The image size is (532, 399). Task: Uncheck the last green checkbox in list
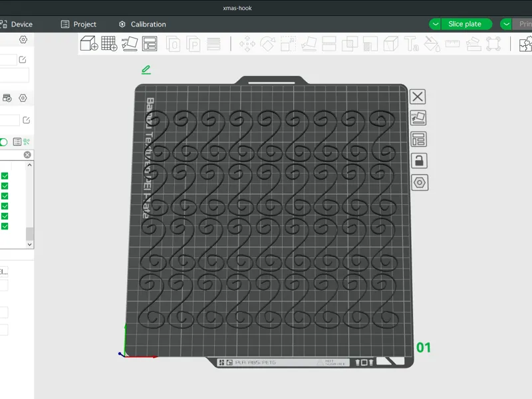(x=5, y=226)
